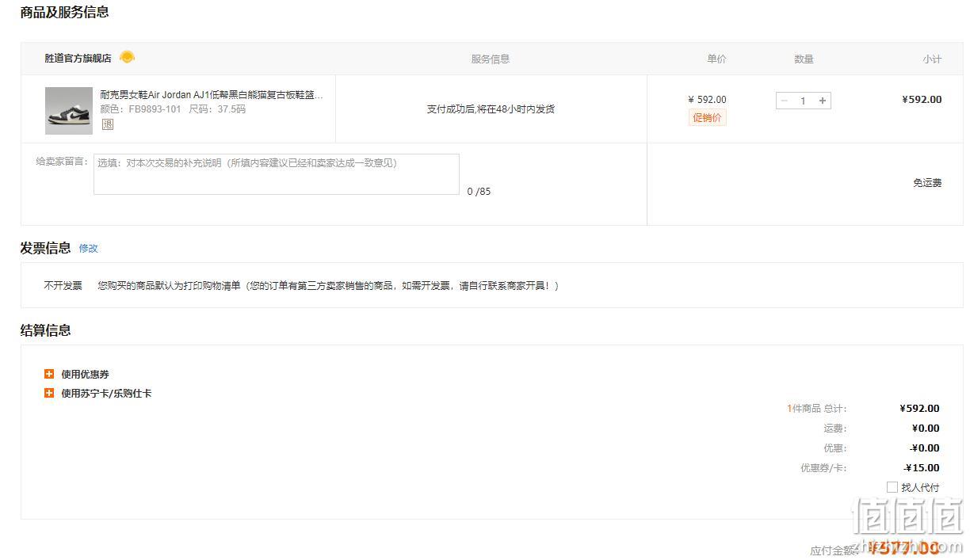Click the 支付成功后,将在48小时内发货 service text
This screenshot has width=970, height=560.
pos(491,109)
